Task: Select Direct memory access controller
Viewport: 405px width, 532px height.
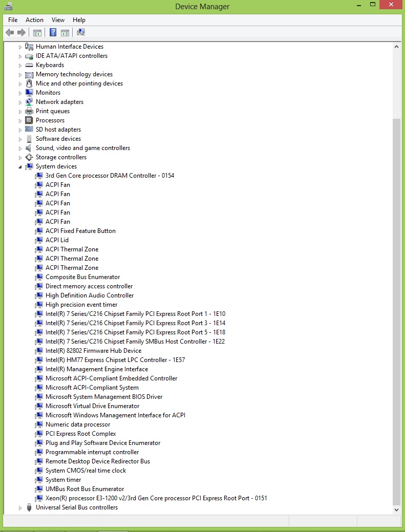Action: [89, 286]
